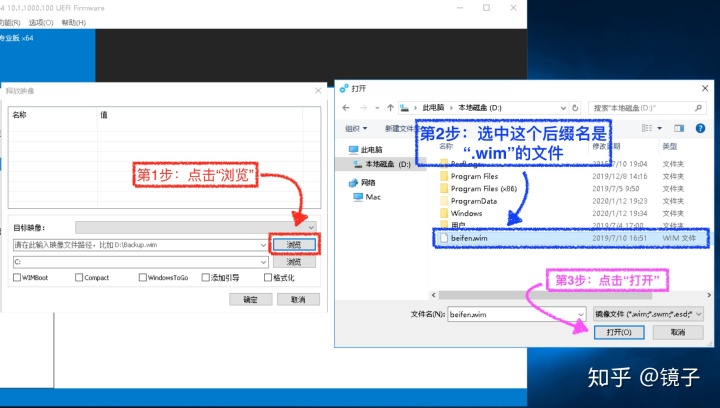Open the 组织 dropdown menu
Viewport: 720px width, 408px height.
point(356,129)
